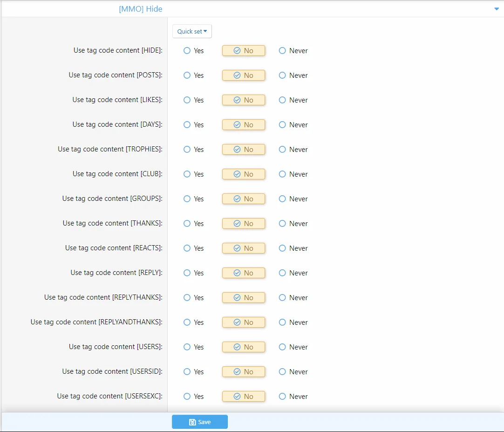The image size is (504, 432).
Task: Toggle the No option for [USERS]
Action: tap(244, 347)
